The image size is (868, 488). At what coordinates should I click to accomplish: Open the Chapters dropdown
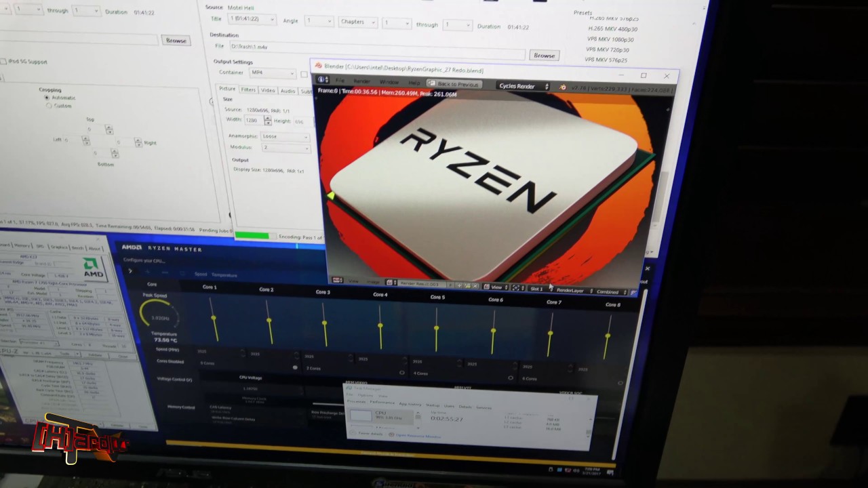(x=357, y=22)
